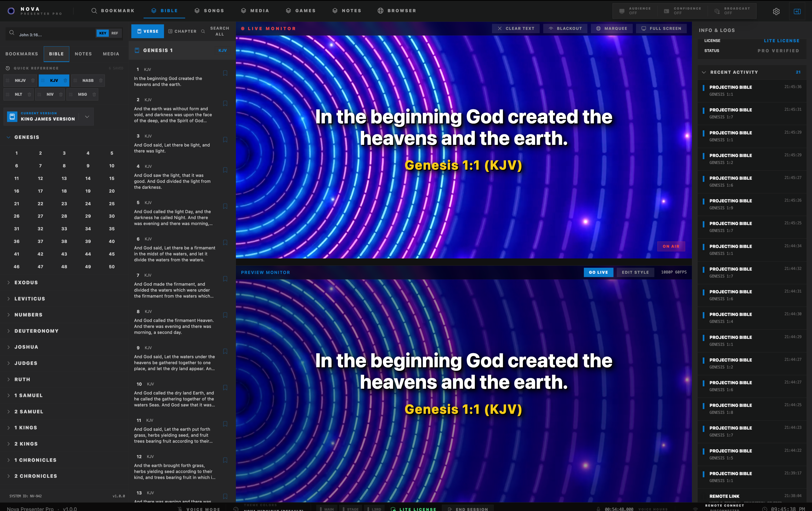Open the Bookmark tab in top navigation
Screen dimensions: 812x511
point(113,11)
